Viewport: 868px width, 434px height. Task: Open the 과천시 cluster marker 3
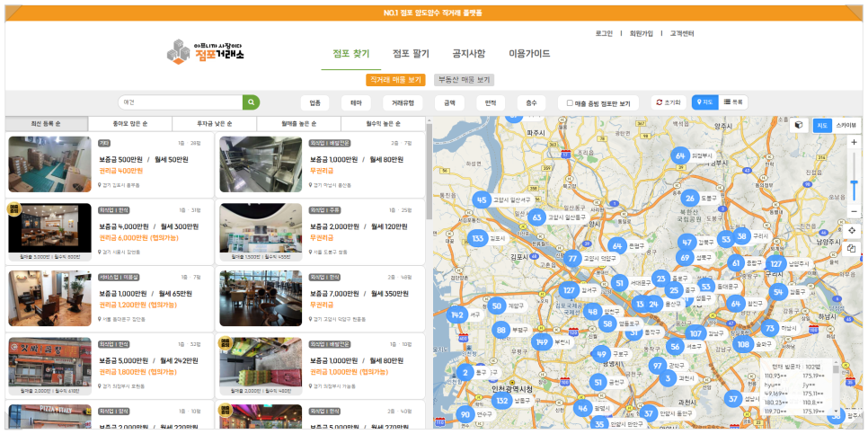669,378
